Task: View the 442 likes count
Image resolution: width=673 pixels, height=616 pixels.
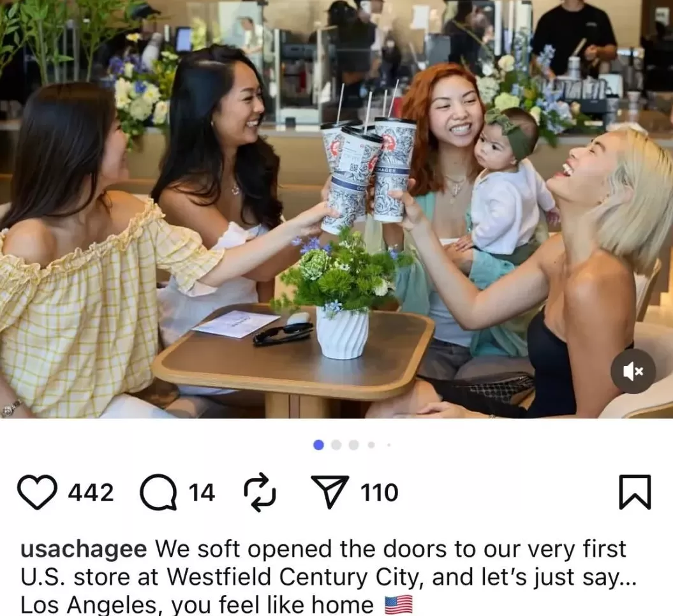Action: click(x=91, y=492)
